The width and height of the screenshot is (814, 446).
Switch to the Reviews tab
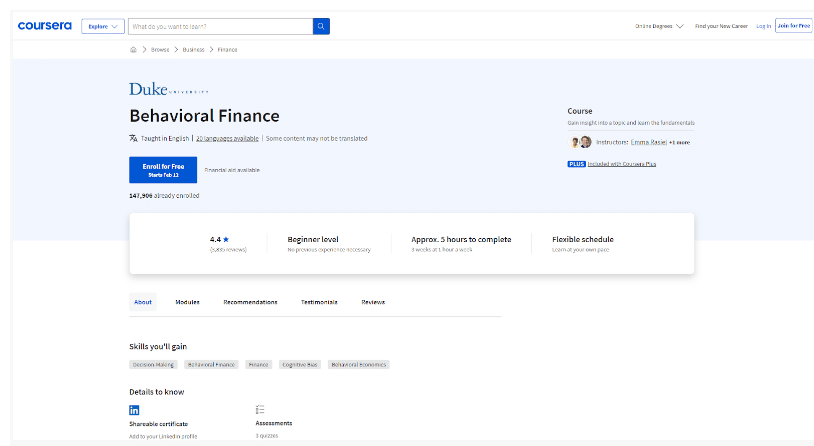pos(373,302)
